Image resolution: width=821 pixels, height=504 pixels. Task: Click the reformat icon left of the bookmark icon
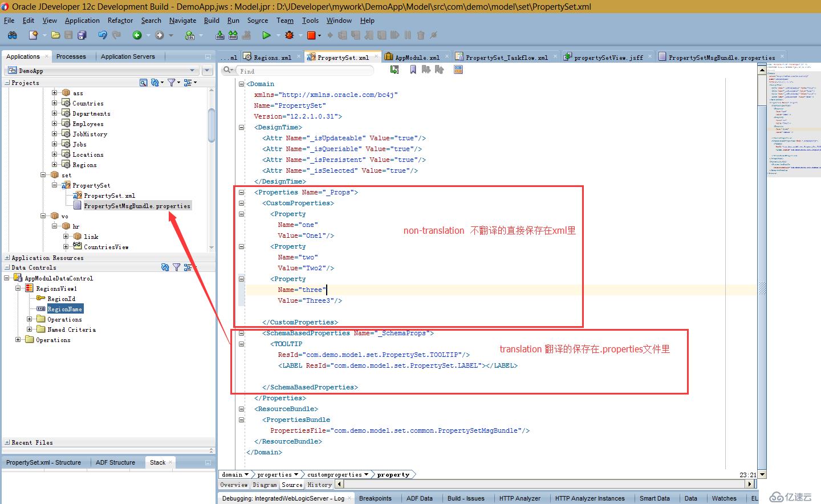point(395,70)
